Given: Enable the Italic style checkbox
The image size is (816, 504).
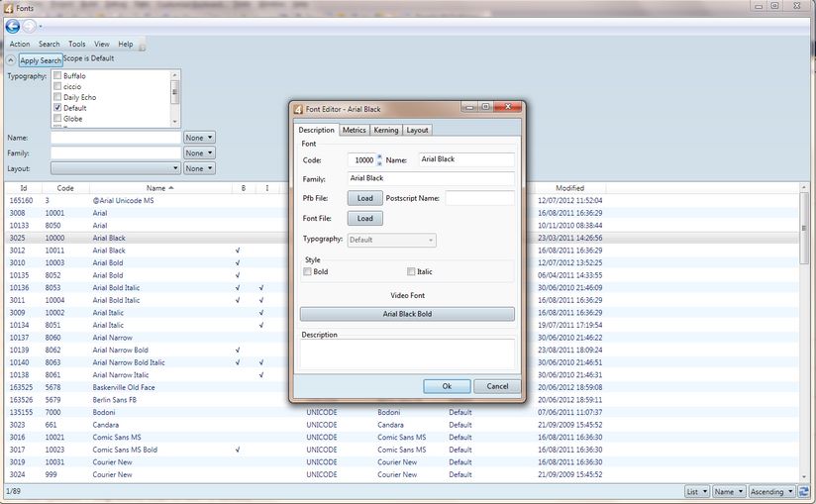Looking at the screenshot, I should tap(411, 271).
